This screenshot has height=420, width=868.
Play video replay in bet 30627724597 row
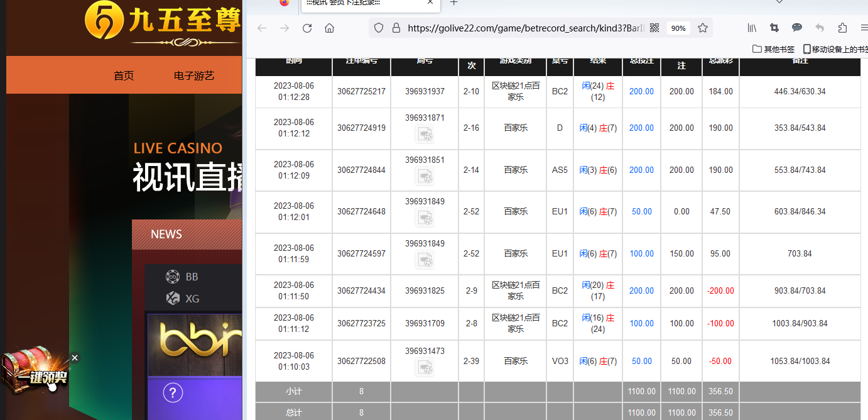point(425,260)
